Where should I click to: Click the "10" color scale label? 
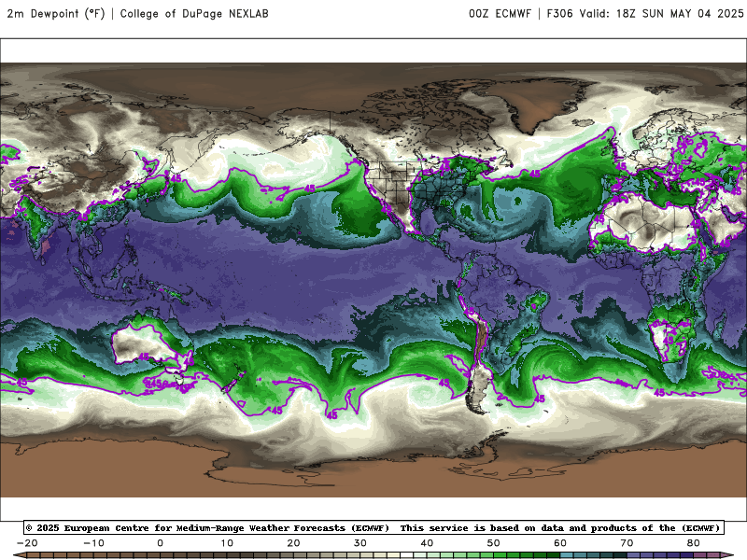coord(227,543)
